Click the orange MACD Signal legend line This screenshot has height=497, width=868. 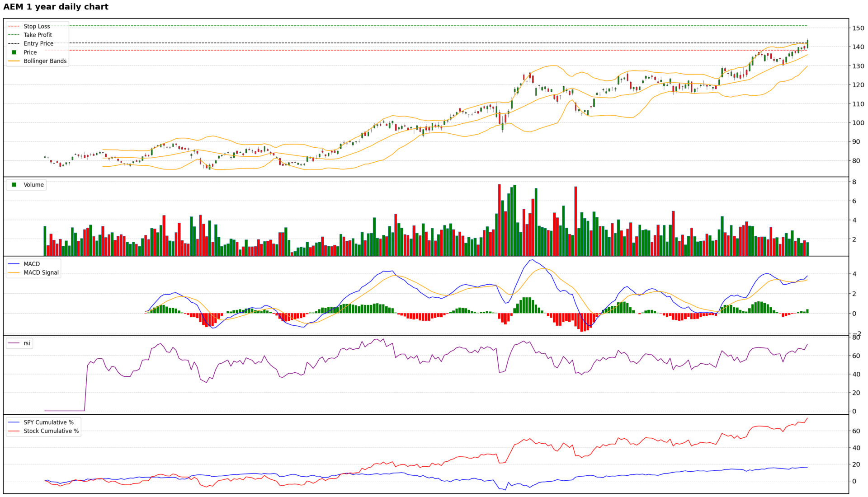(14, 272)
